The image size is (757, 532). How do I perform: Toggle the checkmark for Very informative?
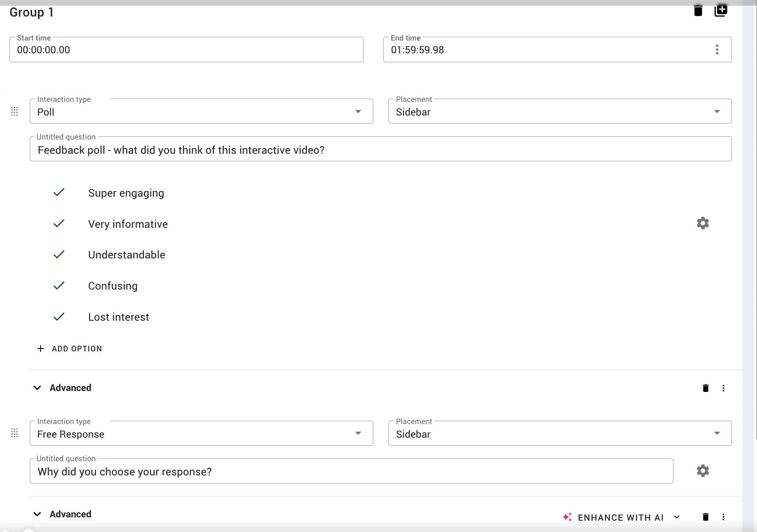coord(59,224)
